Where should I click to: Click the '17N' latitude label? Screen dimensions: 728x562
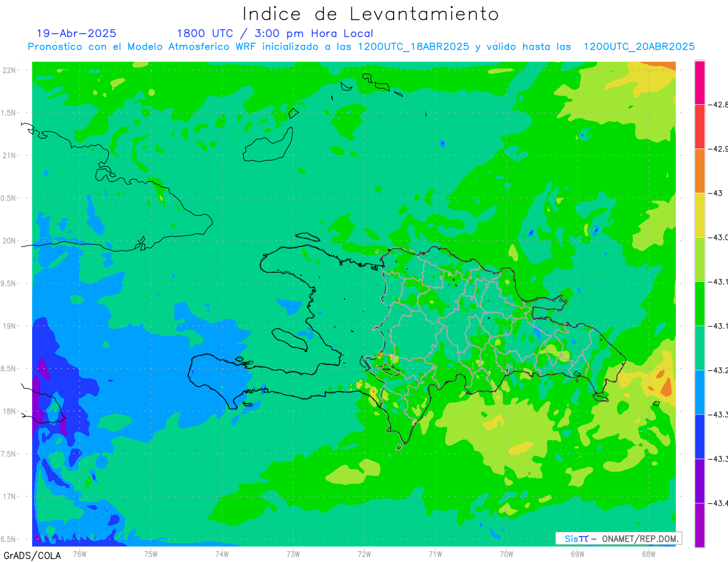[x=9, y=497]
